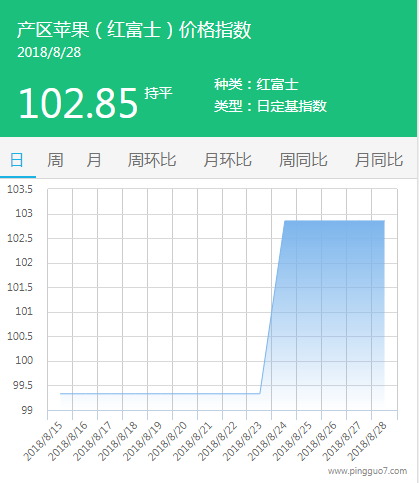Viewport: 419px width, 483px height.
Task: Click the 2018/8/22 x-axis label
Action: coord(217,441)
